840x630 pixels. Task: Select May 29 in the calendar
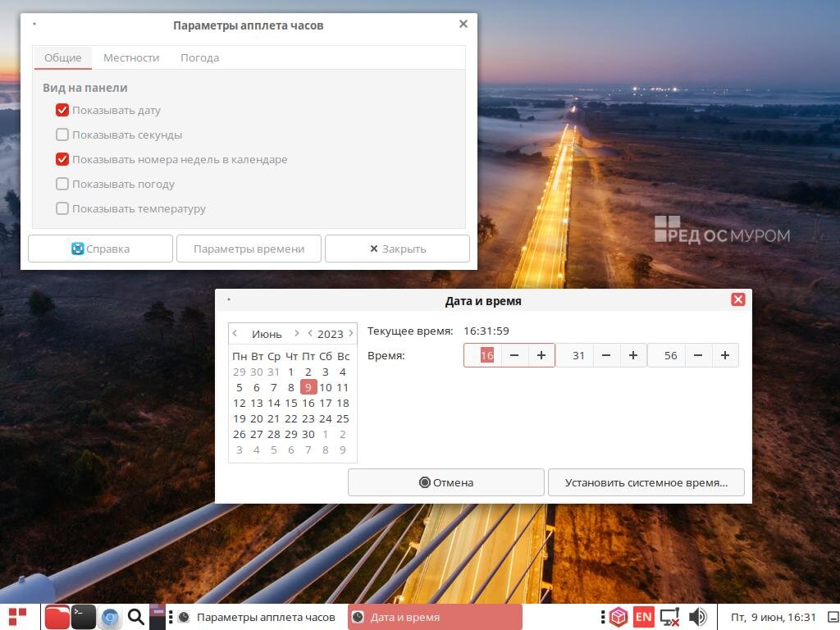[240, 372]
